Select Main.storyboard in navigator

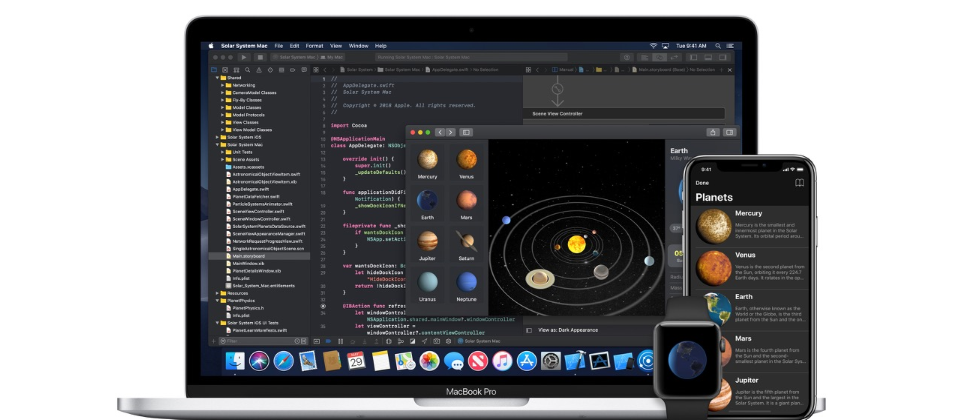(259, 256)
